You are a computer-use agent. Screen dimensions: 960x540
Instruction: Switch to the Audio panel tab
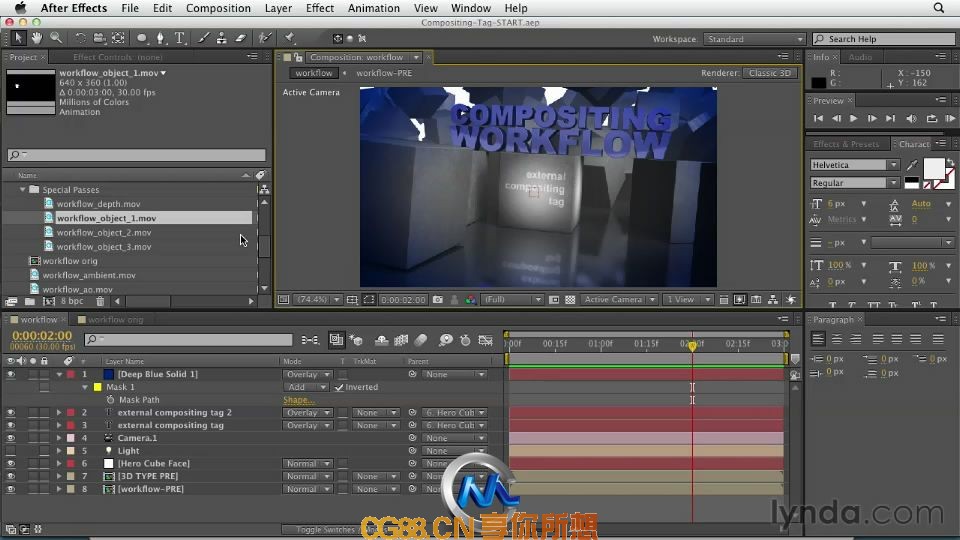(860, 57)
